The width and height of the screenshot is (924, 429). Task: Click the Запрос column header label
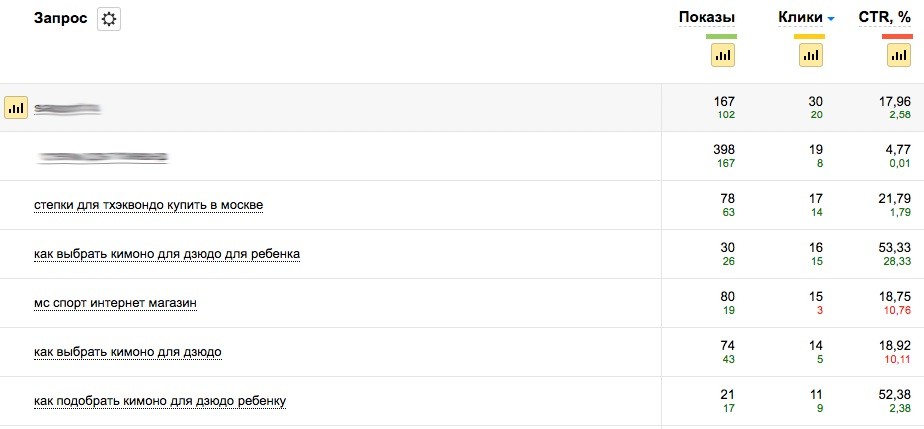(x=60, y=18)
